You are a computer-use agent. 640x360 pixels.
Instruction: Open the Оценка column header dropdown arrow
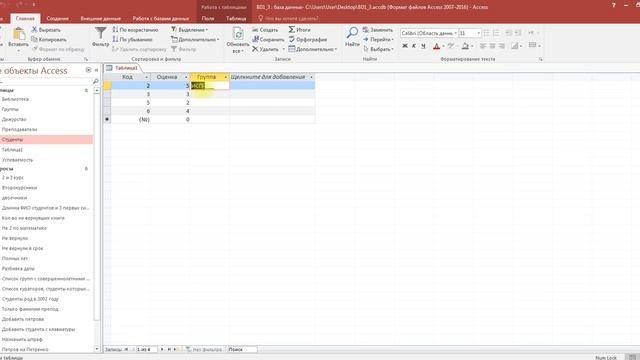[x=186, y=77]
